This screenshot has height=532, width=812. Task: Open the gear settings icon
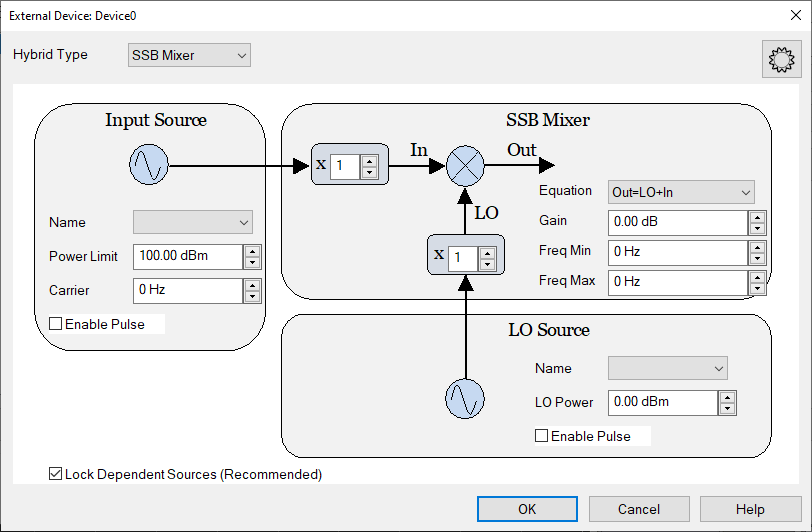(781, 59)
